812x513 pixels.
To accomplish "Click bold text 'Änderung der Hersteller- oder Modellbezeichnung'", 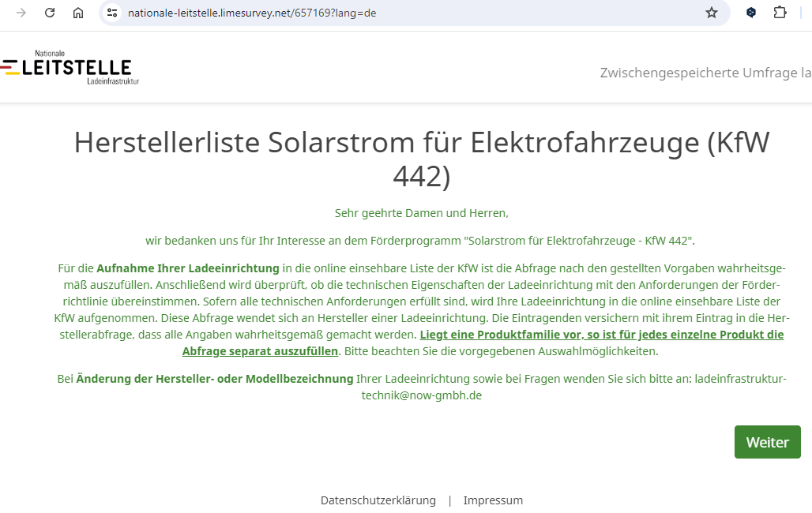I will [x=215, y=378].
